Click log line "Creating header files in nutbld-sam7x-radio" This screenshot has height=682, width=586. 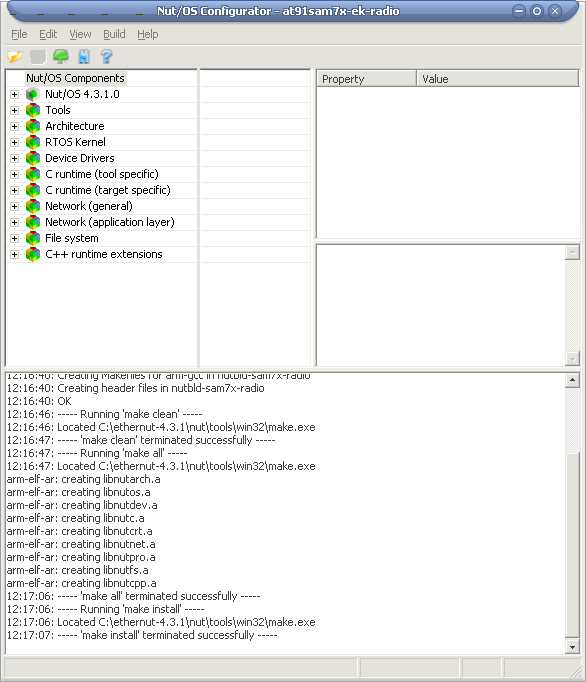[136, 388]
